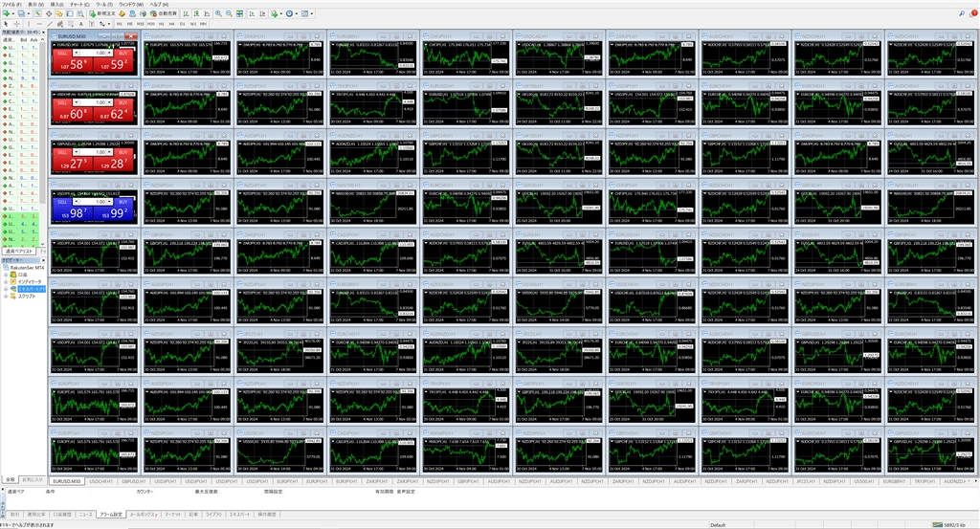Toggle the Market Watch window icon
980x529 pixels.
coord(38,13)
